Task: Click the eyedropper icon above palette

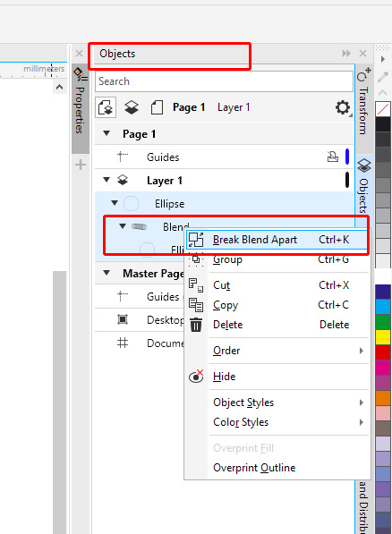Action: pyautogui.click(x=383, y=77)
